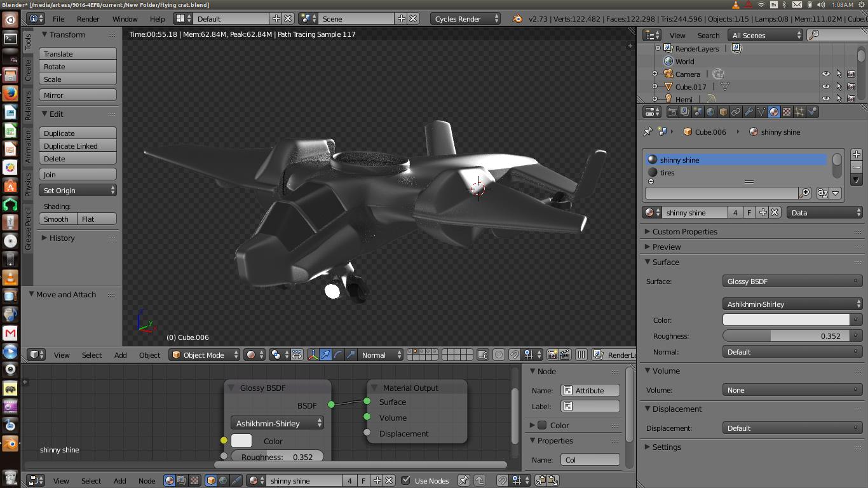The height and width of the screenshot is (488, 868).
Task: Toggle Cube.017 renderability camera icon
Action: (851, 86)
